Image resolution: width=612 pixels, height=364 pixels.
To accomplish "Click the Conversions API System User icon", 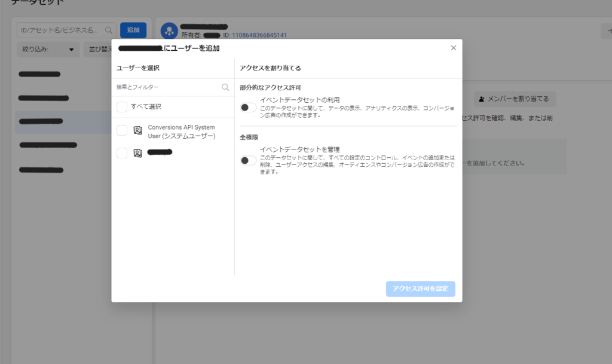I will click(x=137, y=130).
